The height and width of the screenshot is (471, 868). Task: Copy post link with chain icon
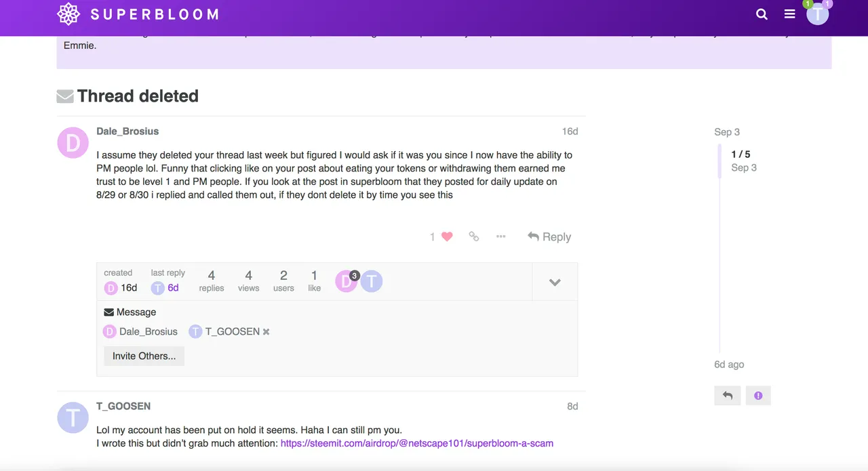point(474,237)
